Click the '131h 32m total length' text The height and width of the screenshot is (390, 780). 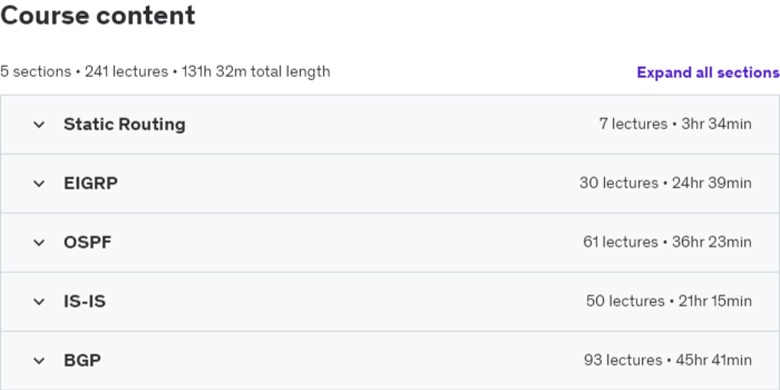pos(256,72)
